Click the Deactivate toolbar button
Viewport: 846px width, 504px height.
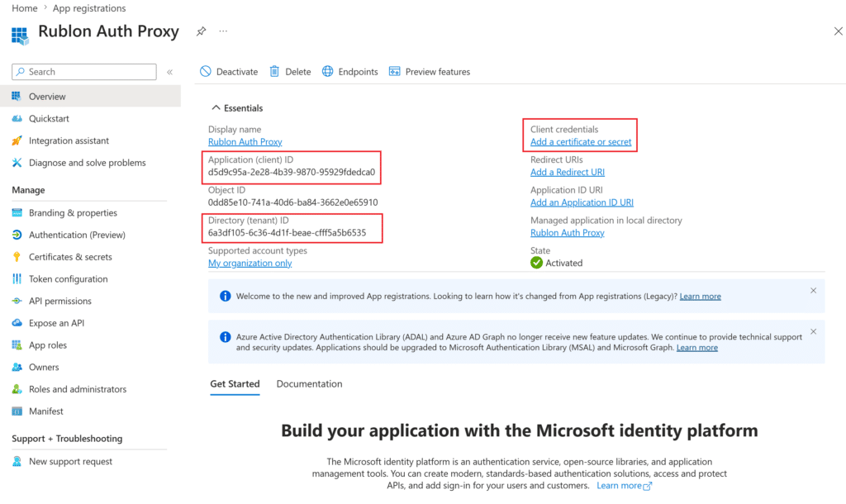[229, 72]
